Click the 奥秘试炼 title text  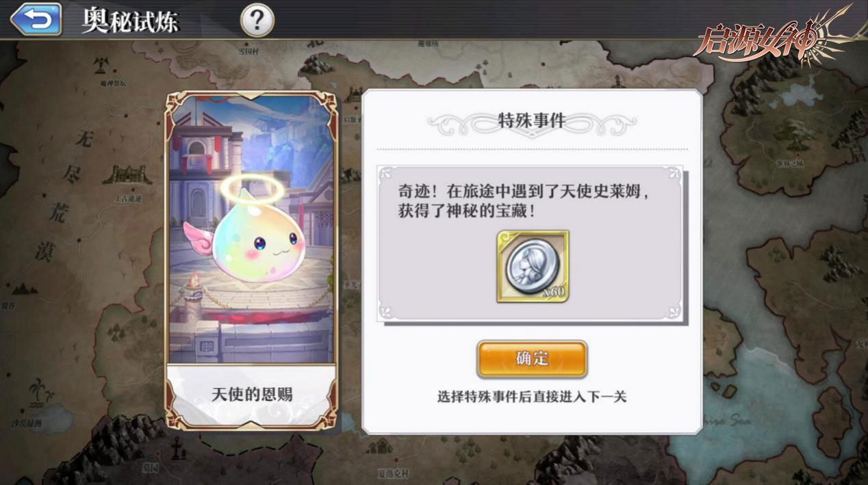point(131,21)
